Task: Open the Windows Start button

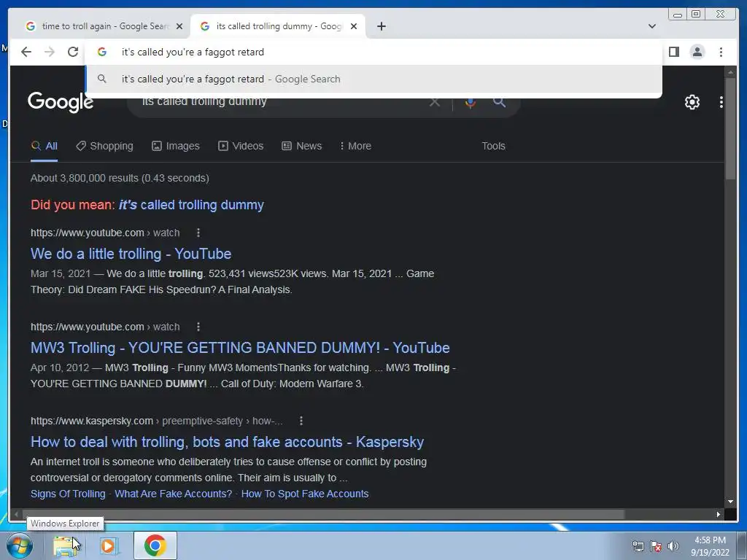Action: click(x=19, y=545)
